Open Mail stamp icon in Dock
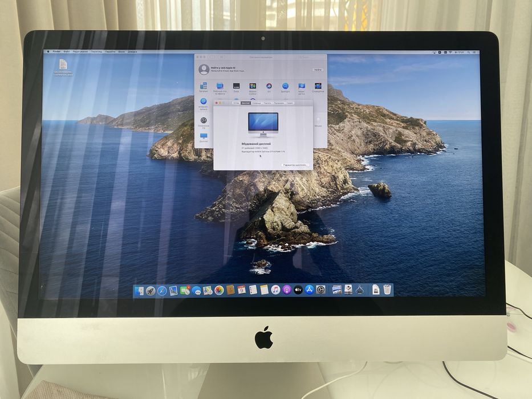 (x=173, y=291)
